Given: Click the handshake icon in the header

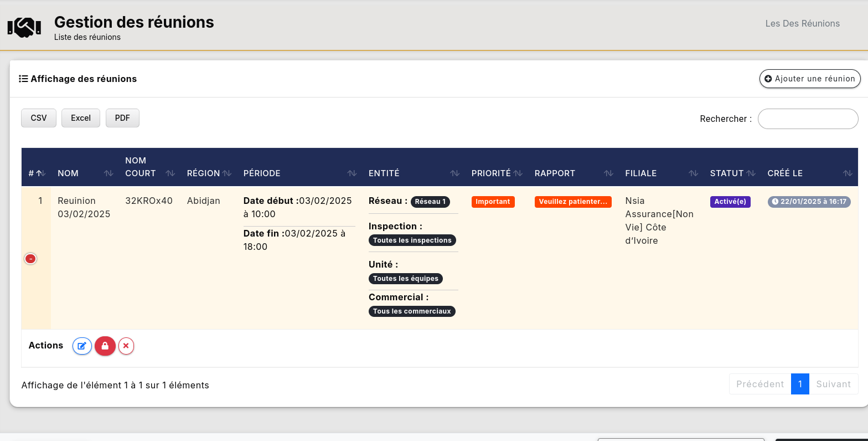Looking at the screenshot, I should [24, 27].
